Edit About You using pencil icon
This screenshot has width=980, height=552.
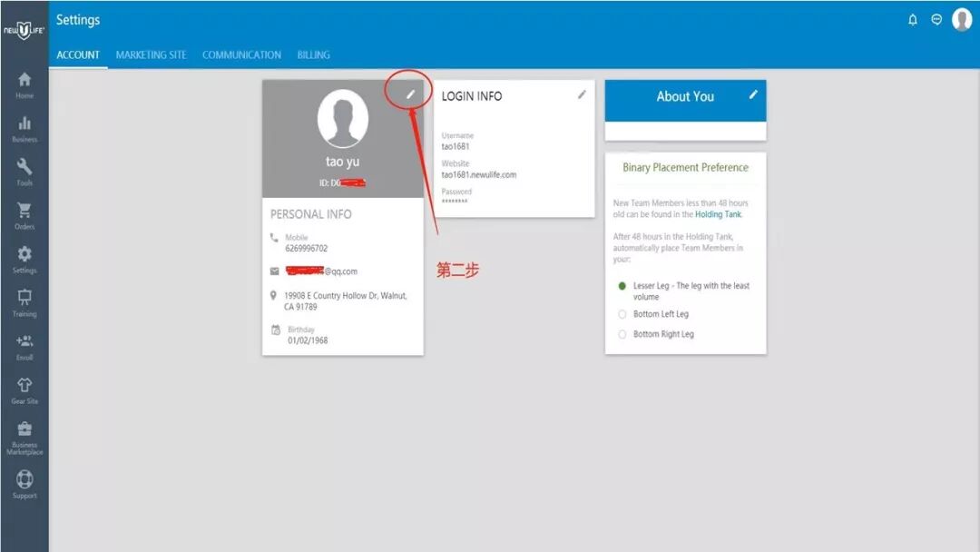[753, 94]
